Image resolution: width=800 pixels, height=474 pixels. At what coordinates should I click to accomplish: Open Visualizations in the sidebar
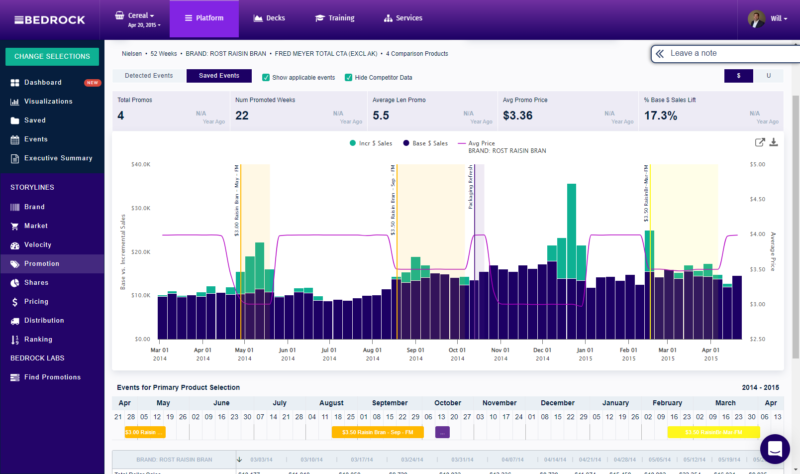pos(48,101)
